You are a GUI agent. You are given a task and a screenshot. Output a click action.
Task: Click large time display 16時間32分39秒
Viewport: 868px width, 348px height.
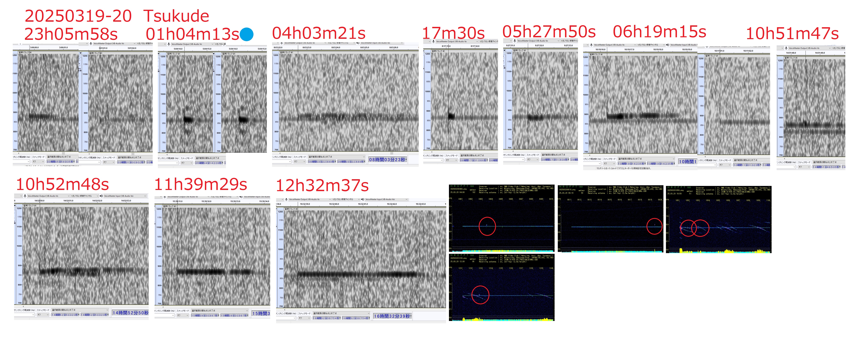[392, 316]
